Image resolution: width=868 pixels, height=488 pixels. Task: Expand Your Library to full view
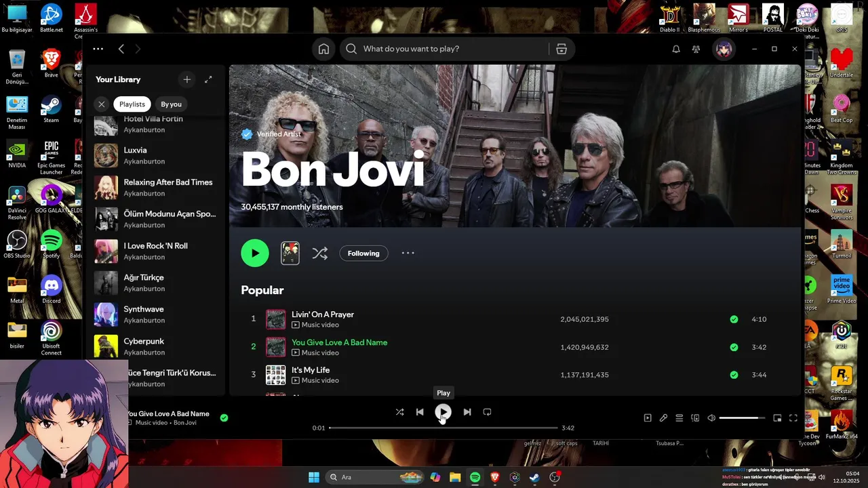coord(208,79)
